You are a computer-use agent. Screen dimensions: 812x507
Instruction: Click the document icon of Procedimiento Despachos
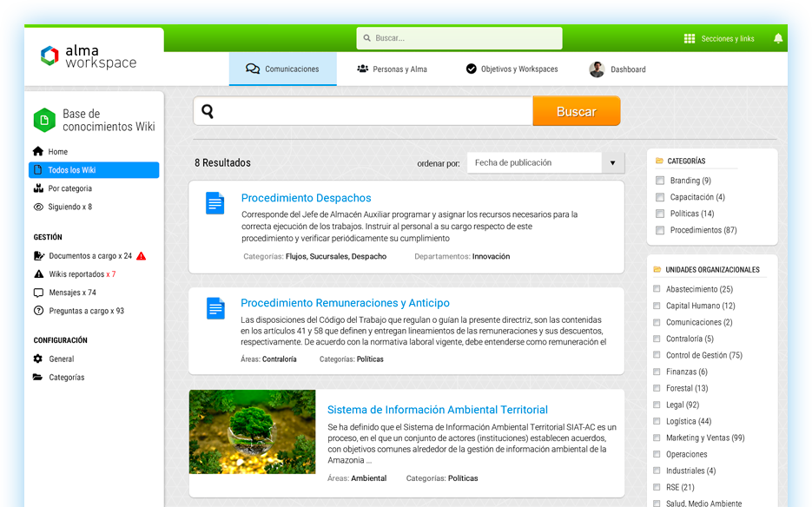tap(215, 203)
